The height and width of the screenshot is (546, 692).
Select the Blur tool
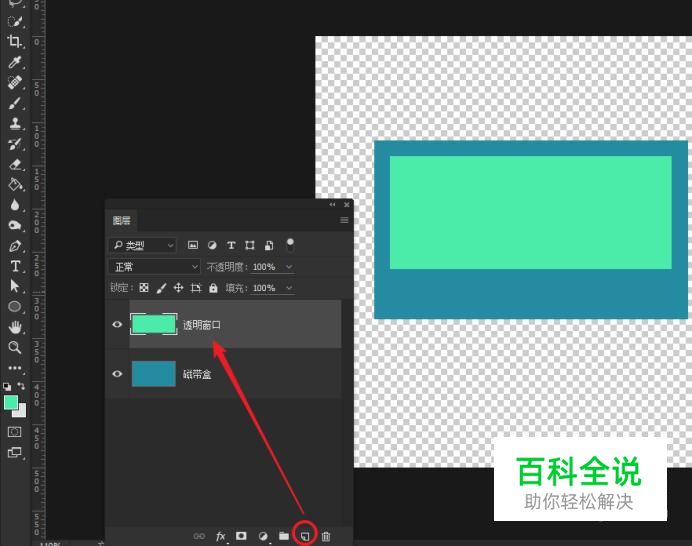(15, 205)
